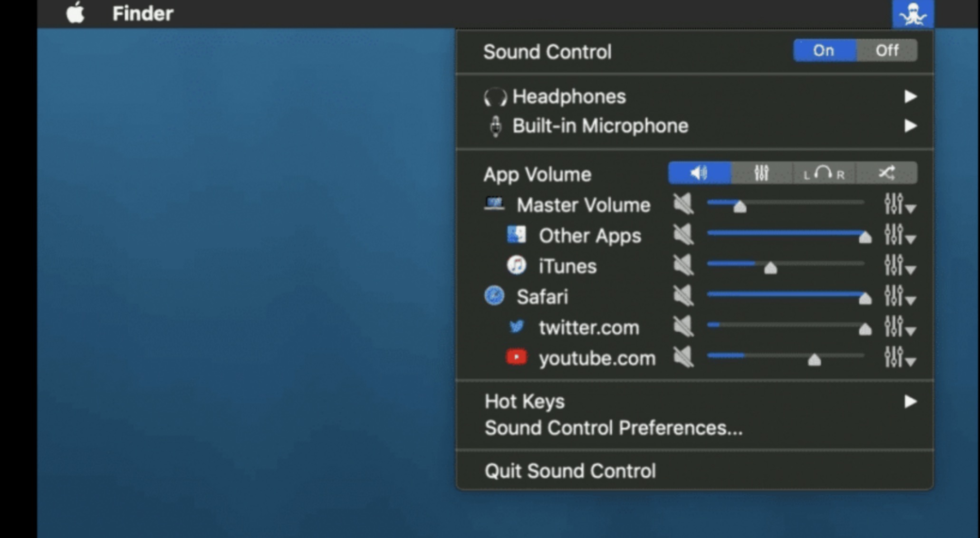Click the laptop icon beside Master Volume
This screenshot has height=538, width=980.
(x=494, y=204)
